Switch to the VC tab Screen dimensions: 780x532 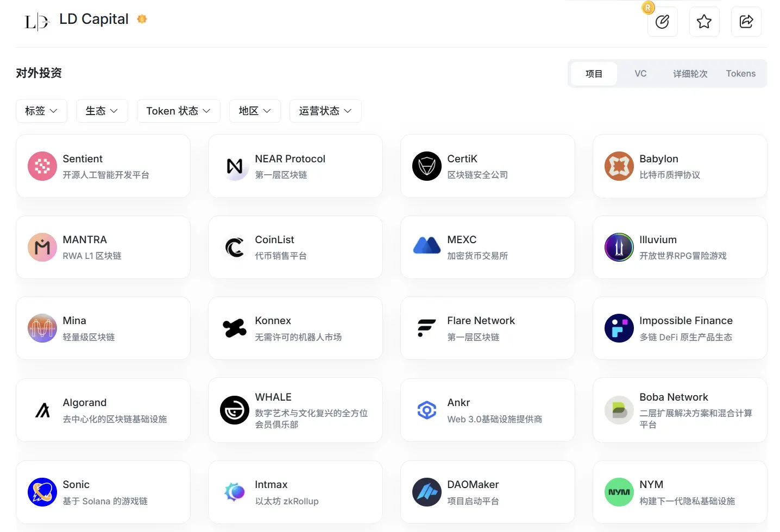[640, 73]
